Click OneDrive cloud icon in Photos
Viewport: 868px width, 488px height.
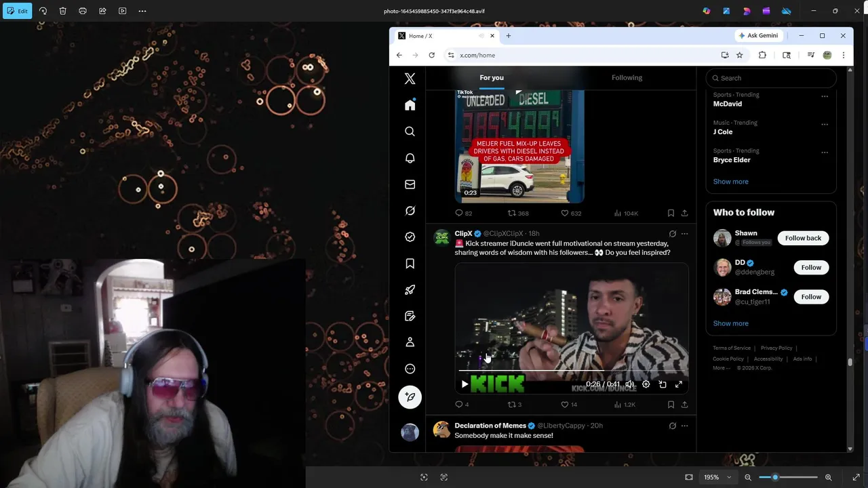pyautogui.click(x=786, y=11)
